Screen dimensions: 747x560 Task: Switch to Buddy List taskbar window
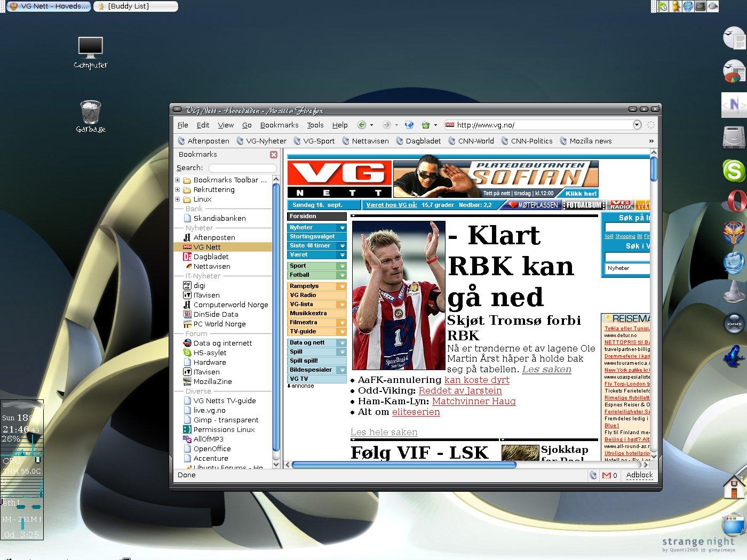point(136,6)
